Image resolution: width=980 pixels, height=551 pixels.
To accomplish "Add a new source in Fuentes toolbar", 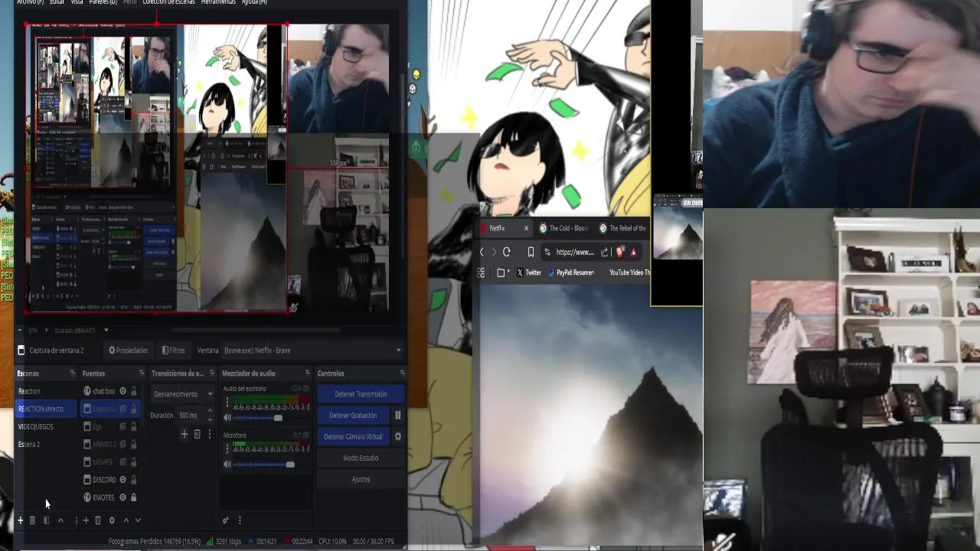I will (x=85, y=520).
